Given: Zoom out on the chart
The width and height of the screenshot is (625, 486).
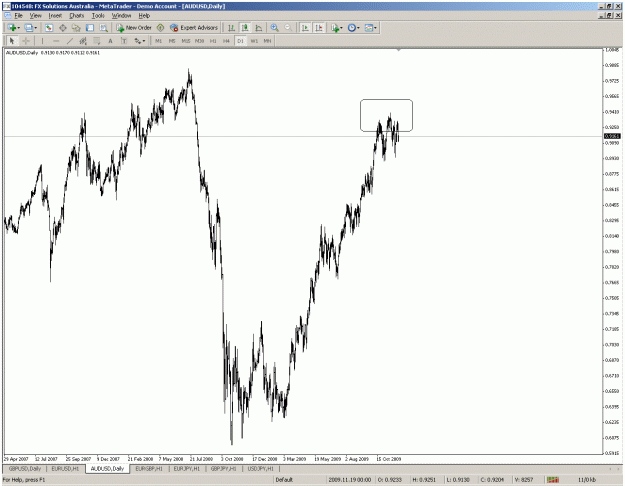Looking at the screenshot, I should (x=288, y=28).
